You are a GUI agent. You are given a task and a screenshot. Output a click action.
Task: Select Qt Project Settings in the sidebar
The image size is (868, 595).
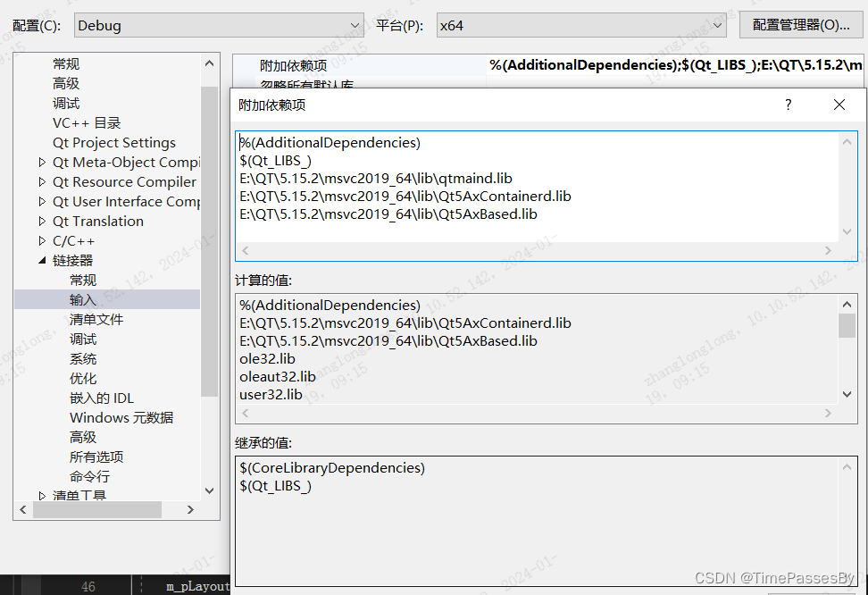113,142
